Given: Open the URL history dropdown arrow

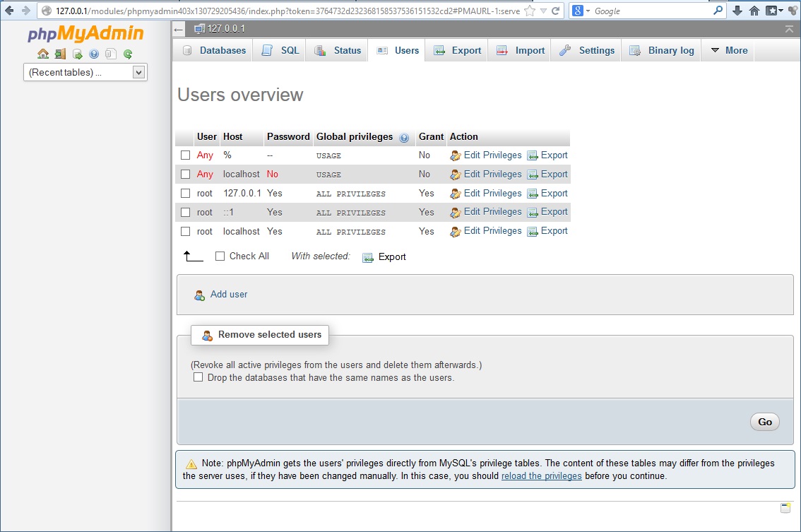Looking at the screenshot, I should pos(543,11).
